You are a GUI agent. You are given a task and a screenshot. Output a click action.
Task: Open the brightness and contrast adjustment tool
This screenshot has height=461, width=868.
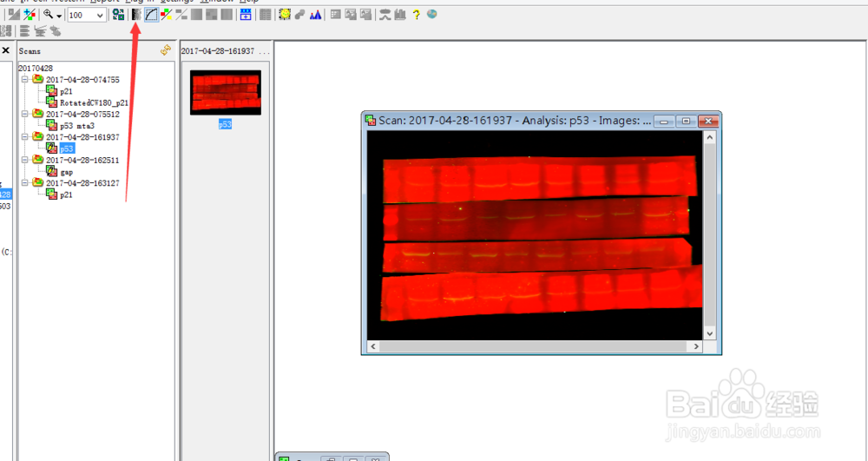[x=136, y=15]
